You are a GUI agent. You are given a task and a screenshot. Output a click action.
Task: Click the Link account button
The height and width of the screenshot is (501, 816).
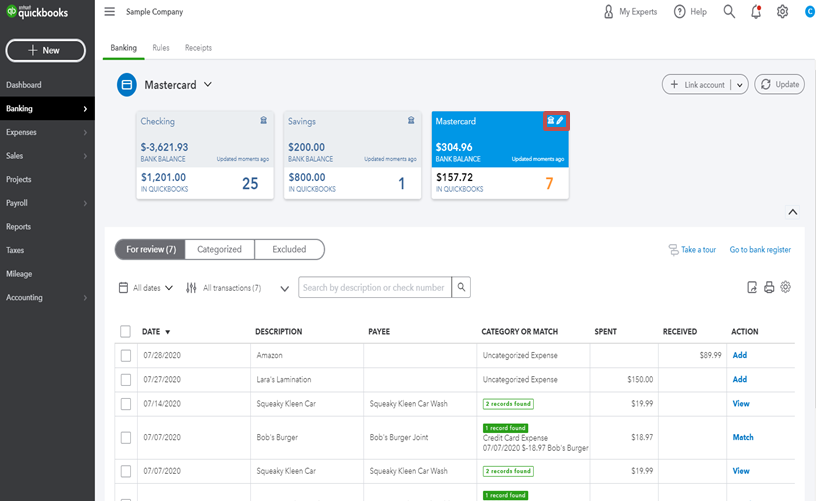click(697, 84)
